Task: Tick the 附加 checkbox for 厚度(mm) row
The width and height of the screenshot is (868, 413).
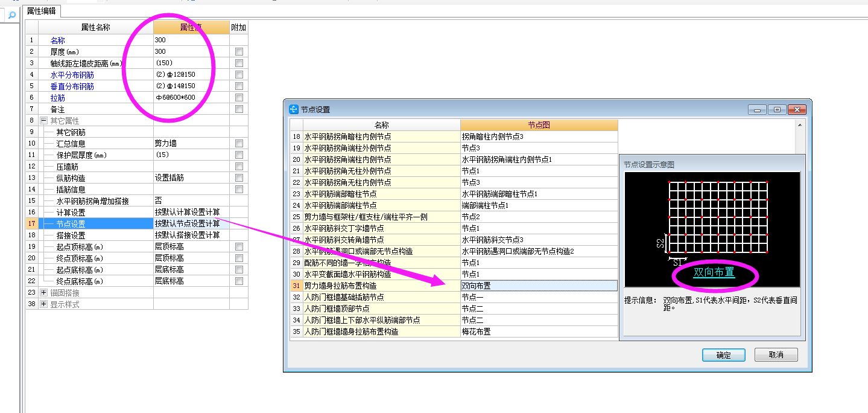Action: [239, 51]
